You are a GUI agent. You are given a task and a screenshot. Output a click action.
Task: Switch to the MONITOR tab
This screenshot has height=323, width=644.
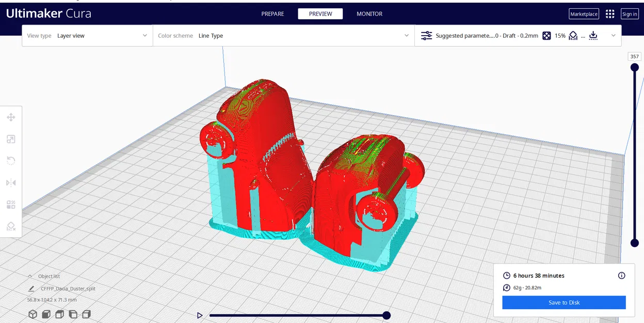[x=369, y=14]
